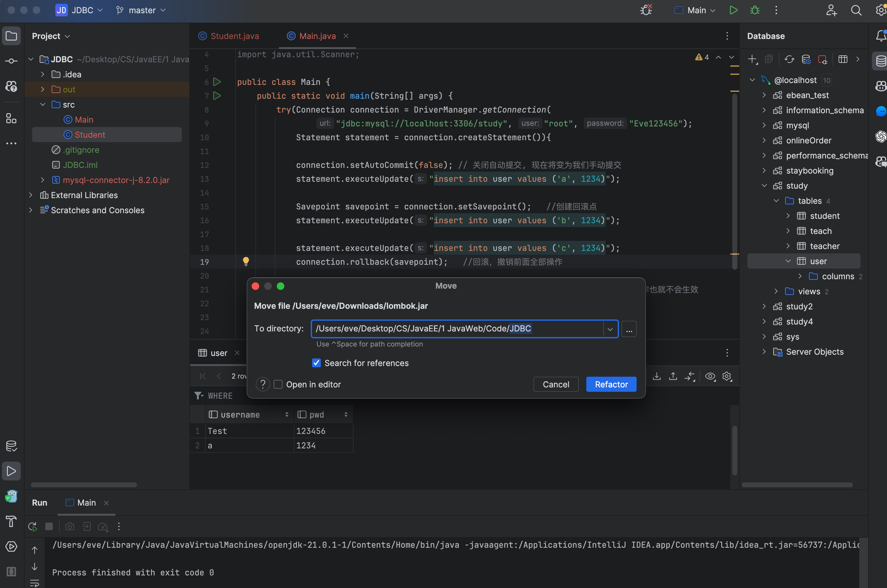Open Search Everywhere with magnifier icon

[x=856, y=10]
